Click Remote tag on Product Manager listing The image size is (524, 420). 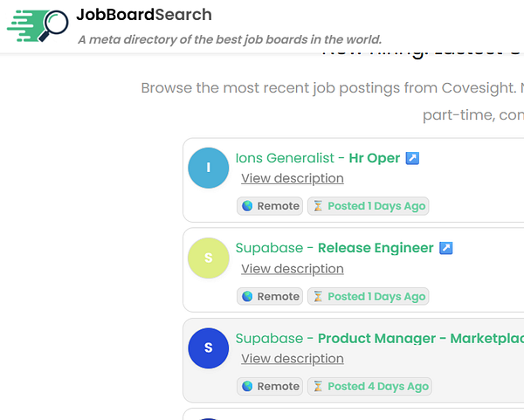pos(270,386)
